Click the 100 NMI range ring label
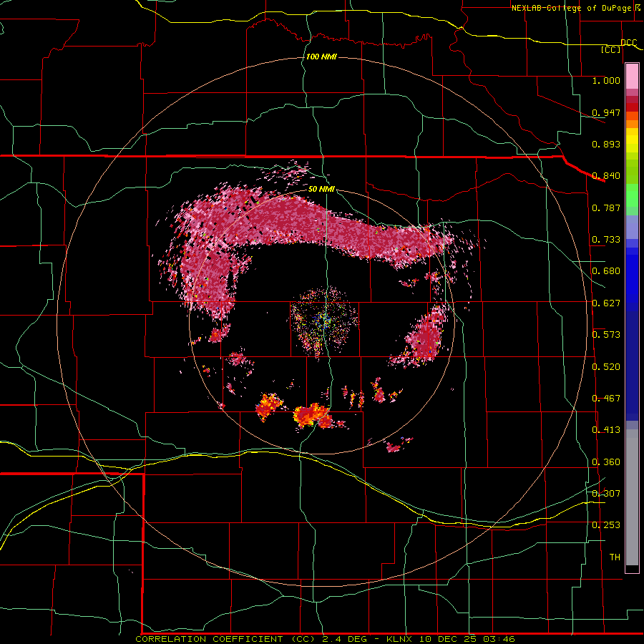The image size is (644, 644). (x=321, y=57)
